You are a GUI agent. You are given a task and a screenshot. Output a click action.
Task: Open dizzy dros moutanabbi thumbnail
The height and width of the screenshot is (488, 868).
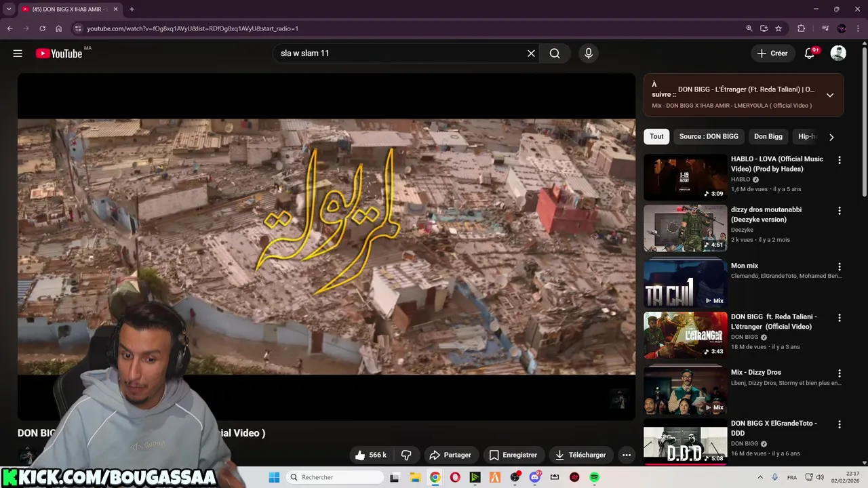pyautogui.click(x=685, y=228)
